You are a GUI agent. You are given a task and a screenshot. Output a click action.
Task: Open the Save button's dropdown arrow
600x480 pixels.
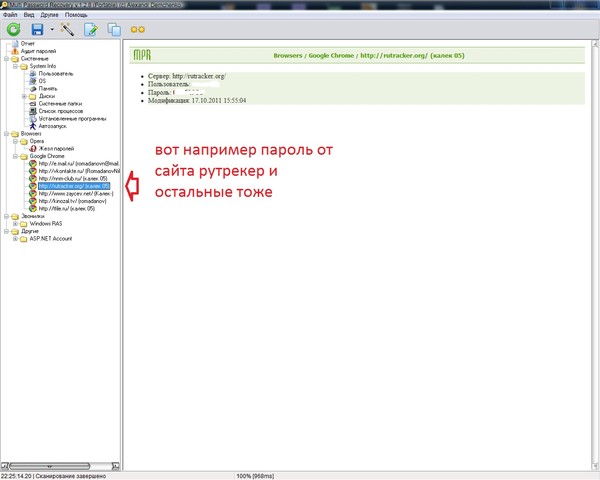(x=52, y=29)
